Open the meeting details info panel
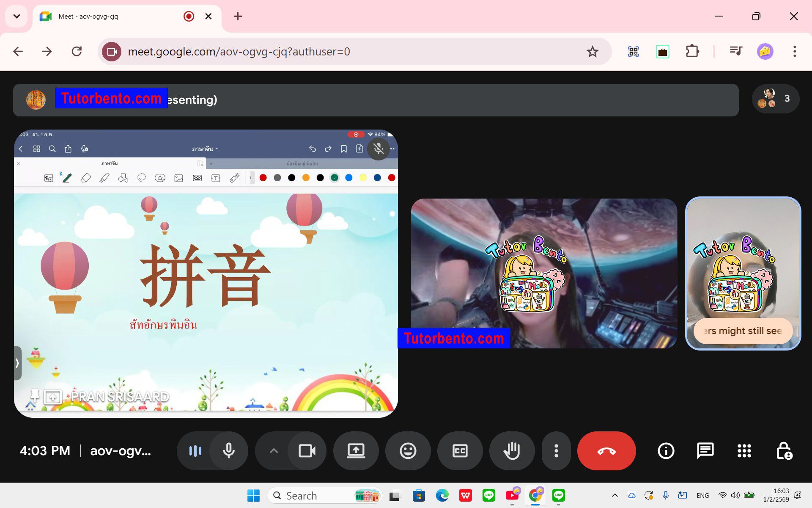 coord(665,451)
